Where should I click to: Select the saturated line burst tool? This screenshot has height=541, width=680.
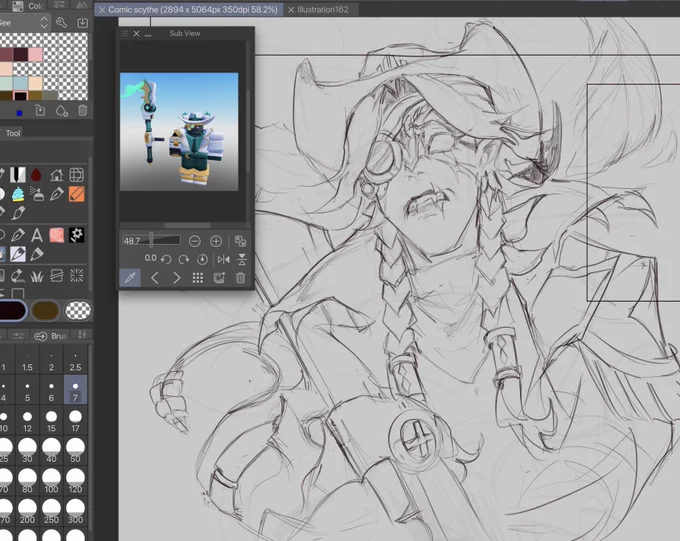click(77, 275)
